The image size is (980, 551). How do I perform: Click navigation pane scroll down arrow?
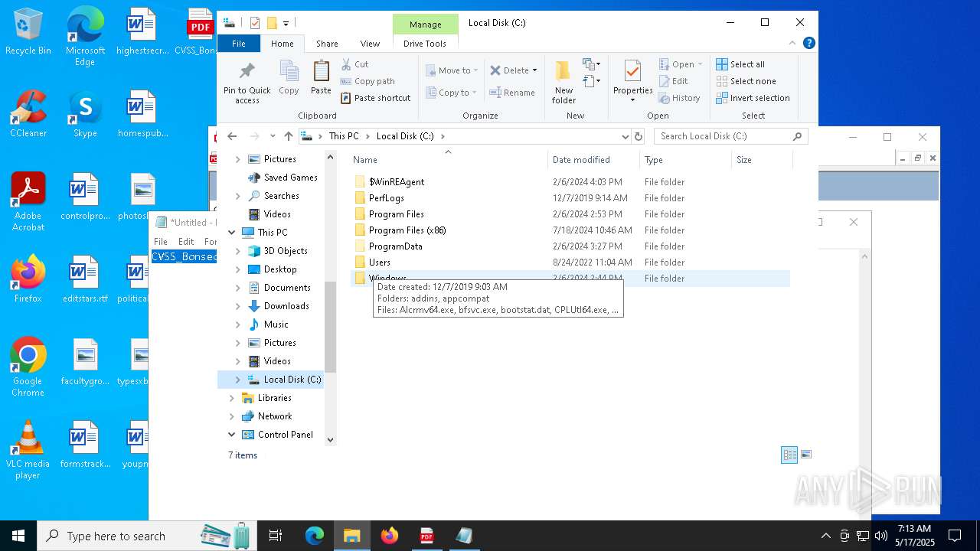pos(331,440)
